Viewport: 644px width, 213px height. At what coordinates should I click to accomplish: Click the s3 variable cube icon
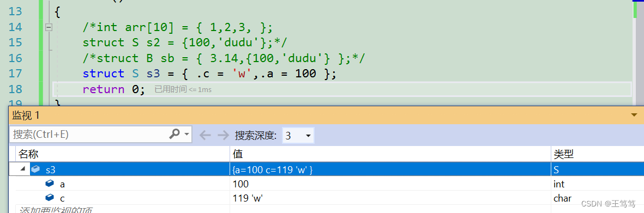tap(36, 169)
